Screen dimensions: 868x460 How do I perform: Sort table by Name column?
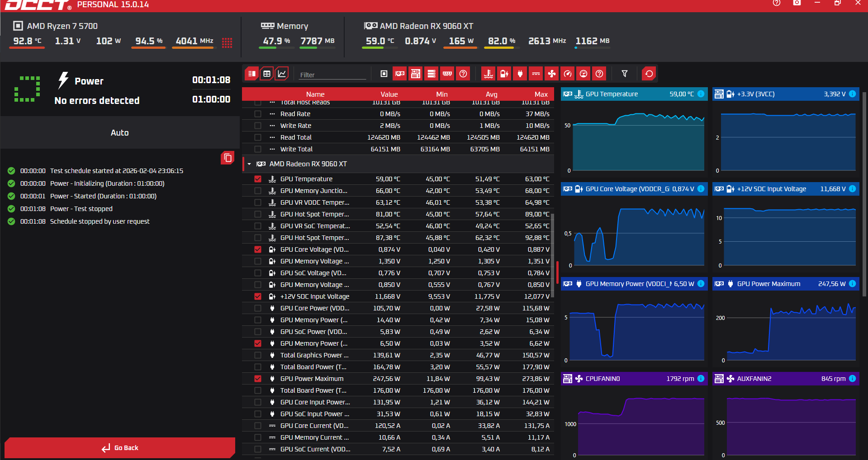click(x=315, y=94)
